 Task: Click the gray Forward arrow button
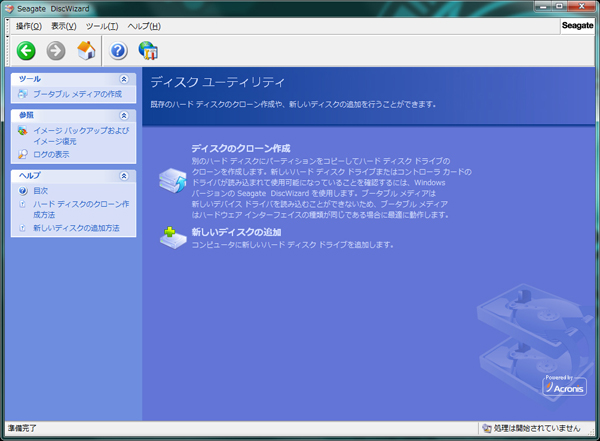(56, 51)
